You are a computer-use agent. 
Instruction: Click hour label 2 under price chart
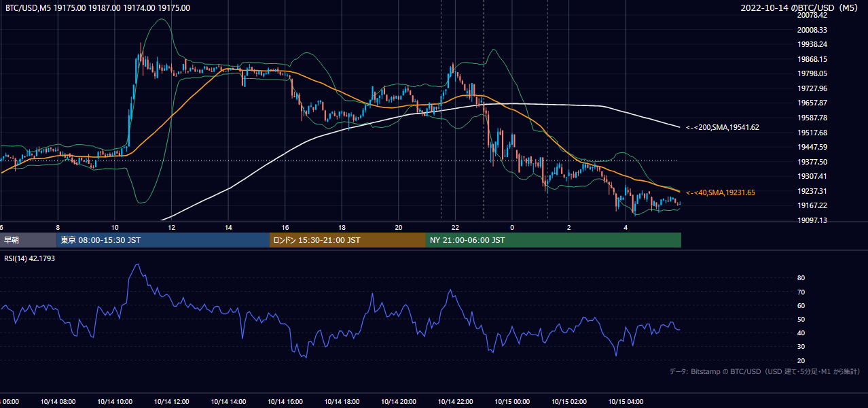pos(569,227)
